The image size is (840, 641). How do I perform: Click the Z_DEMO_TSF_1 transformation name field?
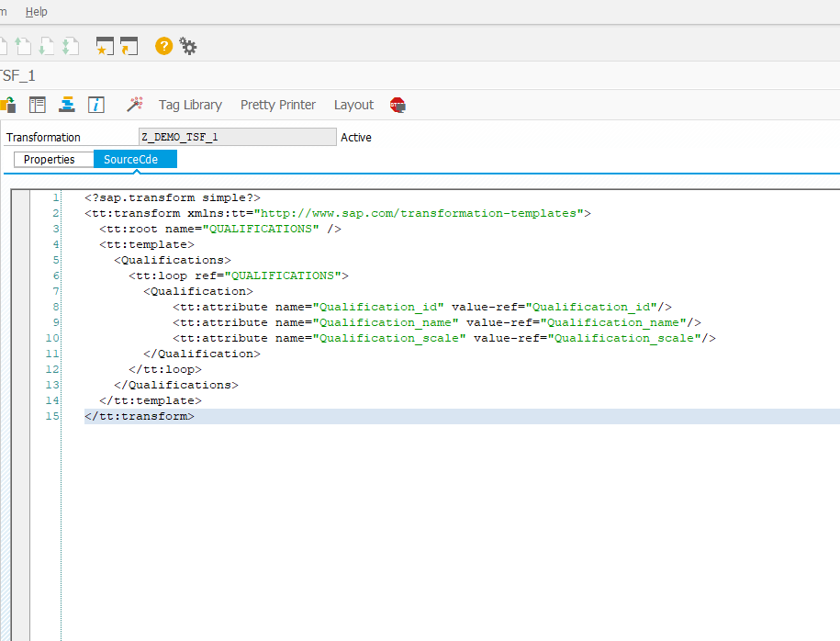click(x=236, y=136)
